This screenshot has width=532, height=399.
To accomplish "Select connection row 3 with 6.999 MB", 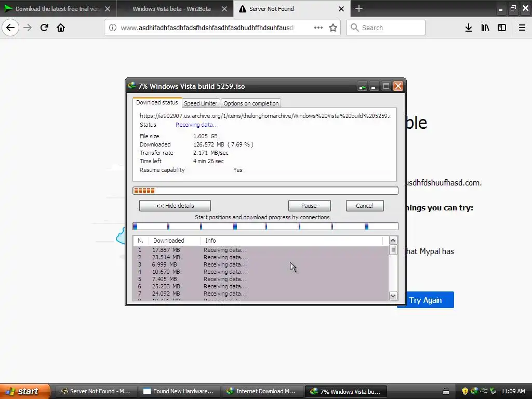I will pyautogui.click(x=261, y=264).
